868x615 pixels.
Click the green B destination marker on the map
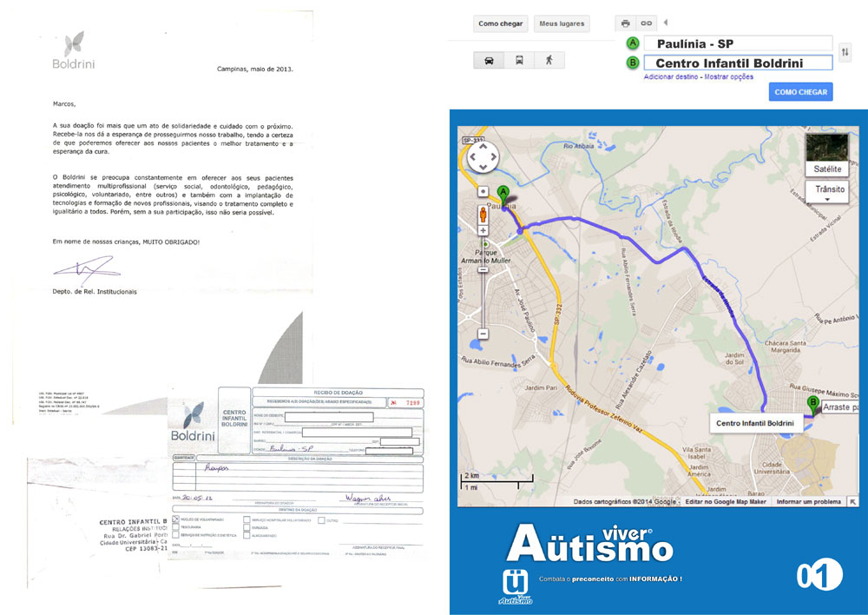click(813, 404)
